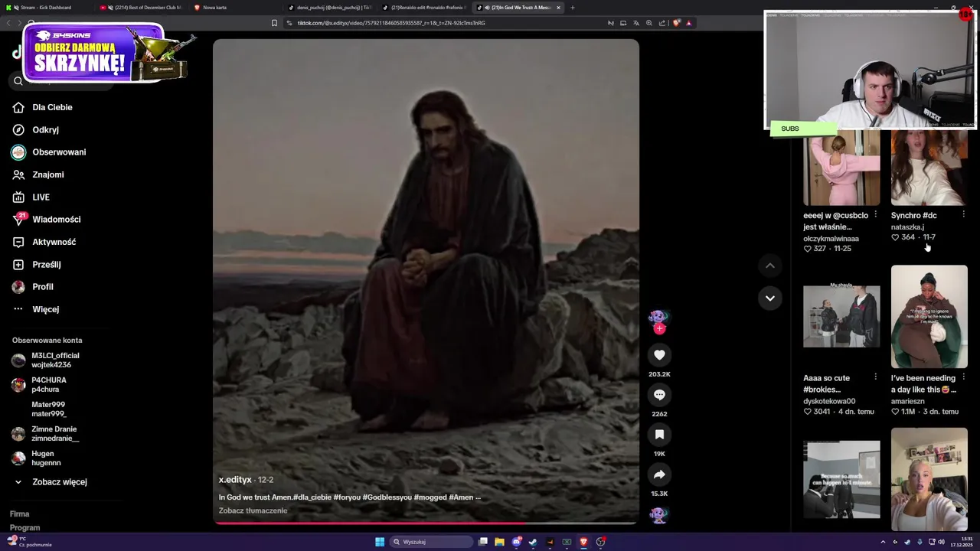Open Steam from taskbar
Screen dimensions: 980x551
click(x=534, y=542)
